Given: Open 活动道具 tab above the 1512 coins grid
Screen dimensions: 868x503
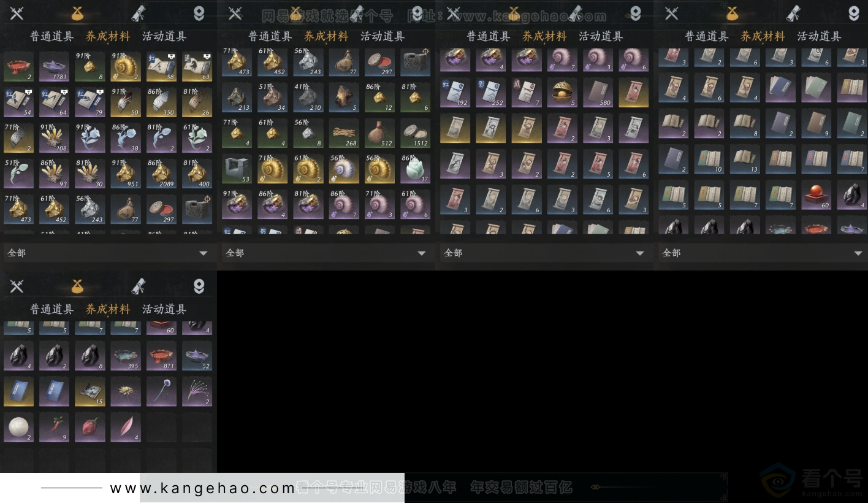Looking at the screenshot, I should pyautogui.click(x=383, y=36).
